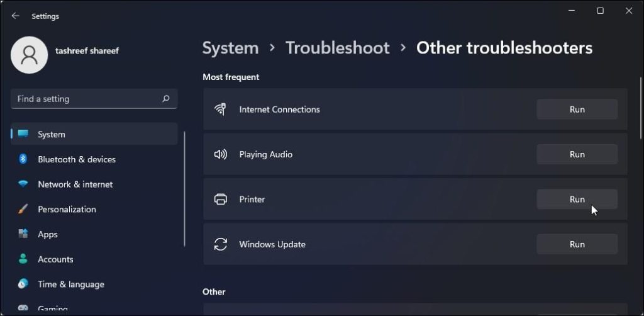Click the search magnifier in Find a setting
The image size is (644, 316).
(166, 99)
